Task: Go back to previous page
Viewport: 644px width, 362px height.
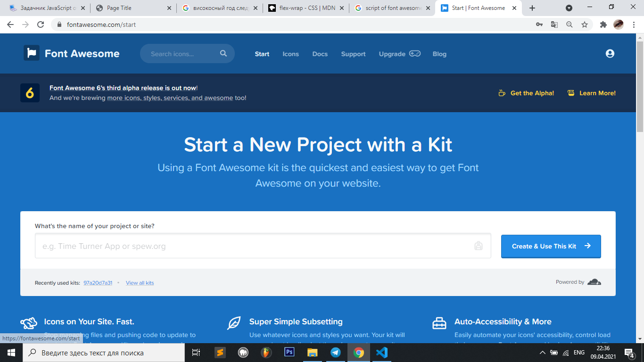Action: coord(10,25)
